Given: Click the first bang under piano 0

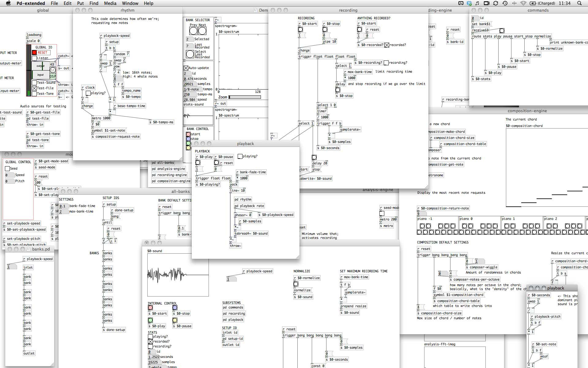Looking at the screenshot, I should 465,226.
